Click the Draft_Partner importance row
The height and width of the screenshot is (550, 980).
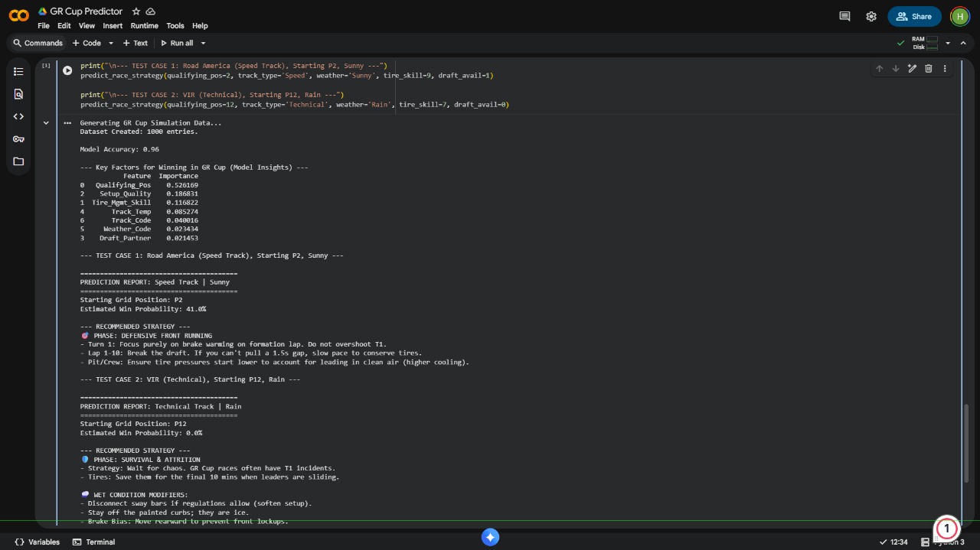[139, 238]
